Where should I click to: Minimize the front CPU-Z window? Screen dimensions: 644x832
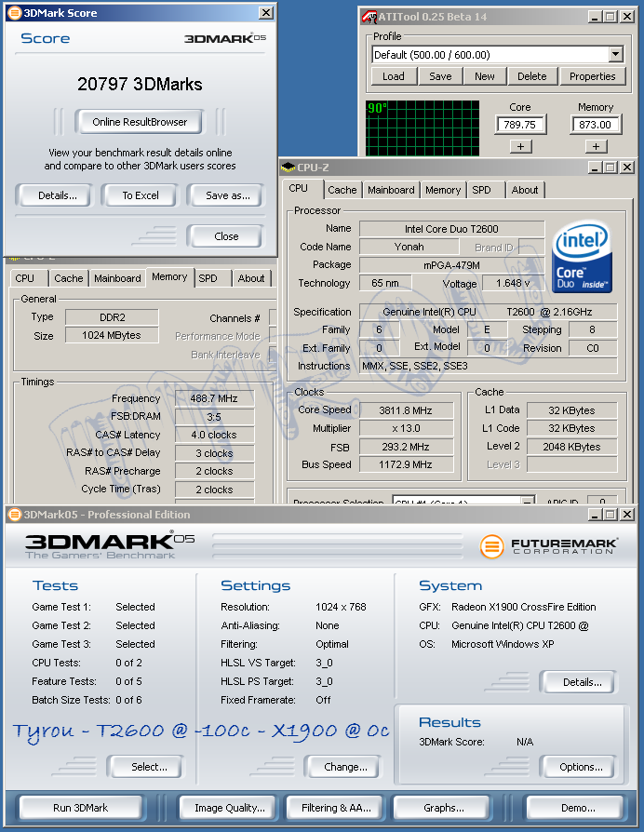[x=596, y=168]
